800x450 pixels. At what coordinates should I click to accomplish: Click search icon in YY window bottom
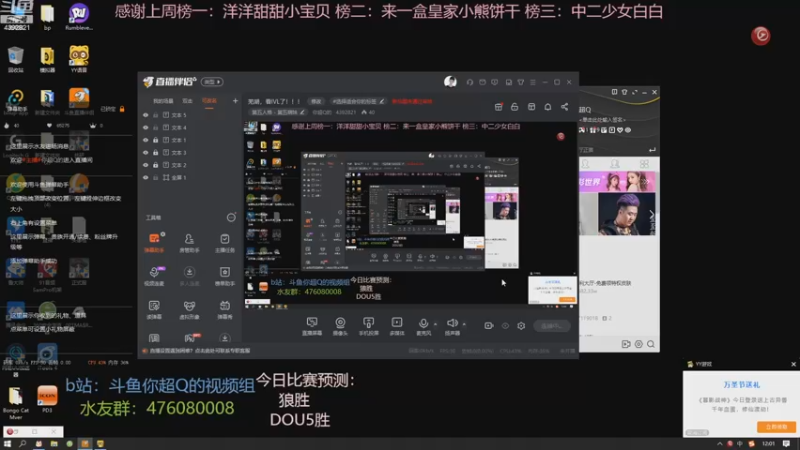click(x=651, y=344)
